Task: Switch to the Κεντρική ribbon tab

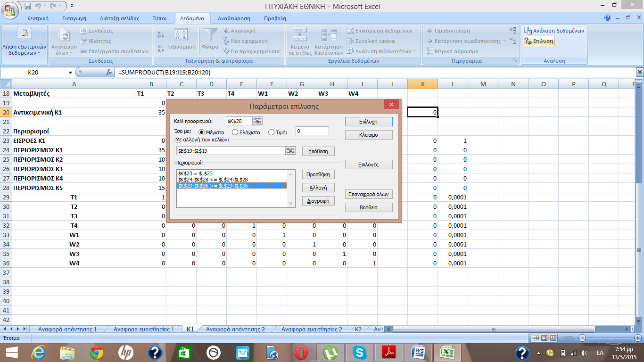Action: click(38, 18)
